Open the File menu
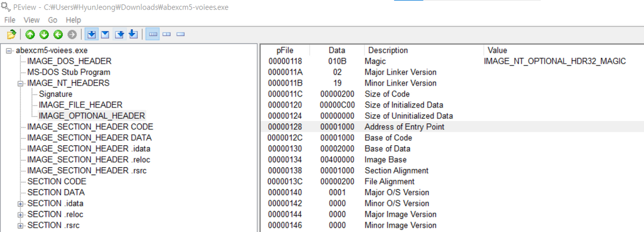 coord(9,20)
